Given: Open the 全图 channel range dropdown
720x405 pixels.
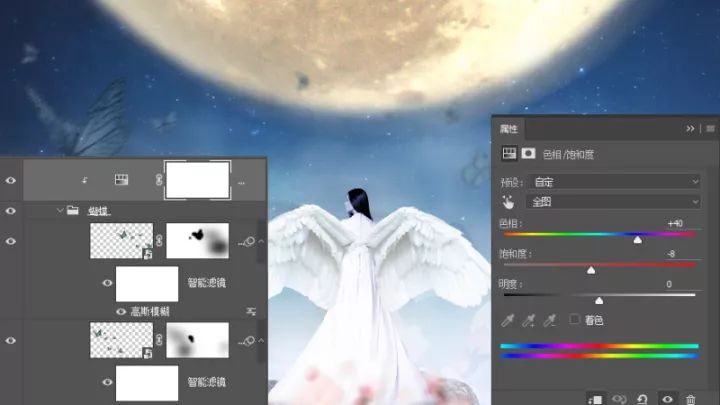Looking at the screenshot, I should [x=615, y=202].
